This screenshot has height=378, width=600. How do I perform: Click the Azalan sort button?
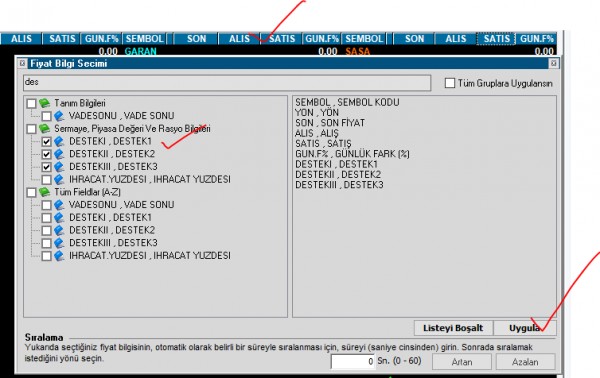[x=525, y=362]
